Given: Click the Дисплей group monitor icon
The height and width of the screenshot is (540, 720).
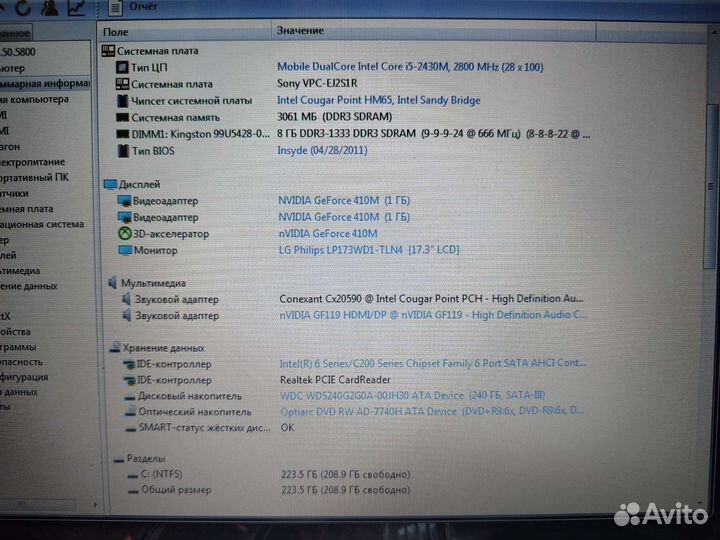Looking at the screenshot, I should tap(110, 184).
